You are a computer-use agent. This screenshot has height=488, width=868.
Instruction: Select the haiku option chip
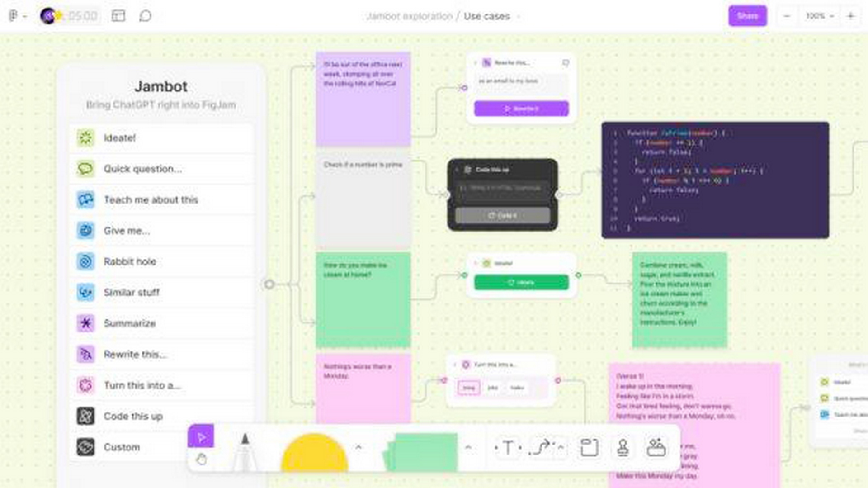517,388
